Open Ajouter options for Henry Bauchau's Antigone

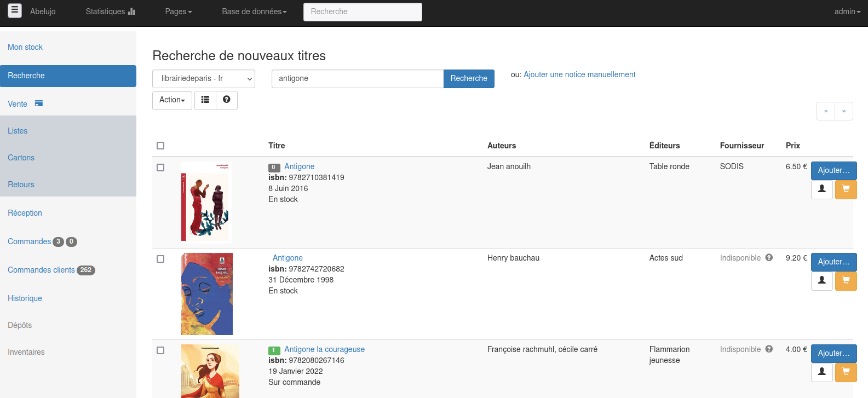point(833,262)
